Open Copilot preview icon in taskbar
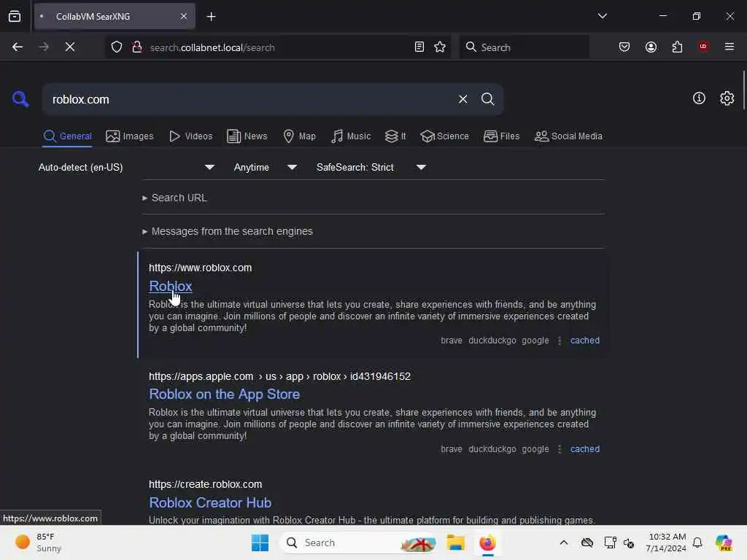This screenshot has height=560, width=747. pos(724,542)
